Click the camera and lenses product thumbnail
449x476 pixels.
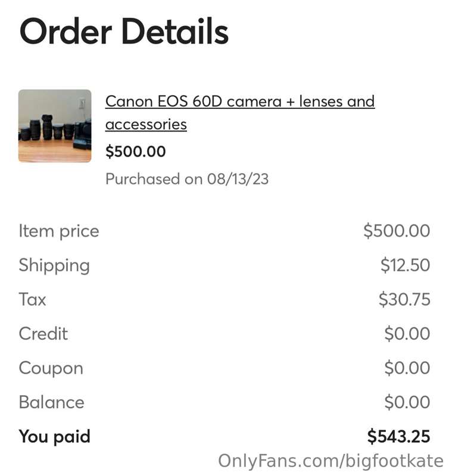pyautogui.click(x=55, y=126)
